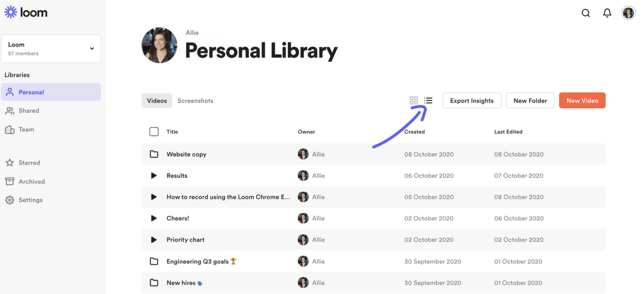The width and height of the screenshot is (644, 294).
Task: Open the Website copy folder
Action: tap(186, 154)
